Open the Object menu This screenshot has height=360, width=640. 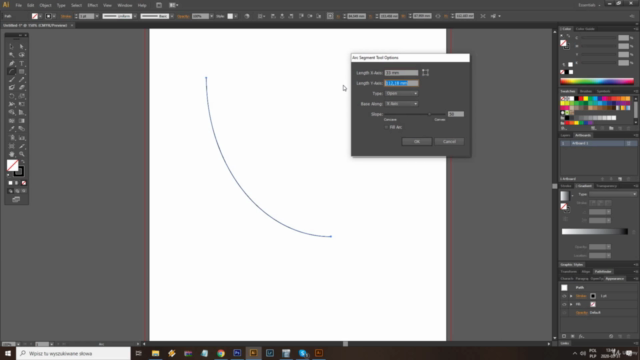45,5
